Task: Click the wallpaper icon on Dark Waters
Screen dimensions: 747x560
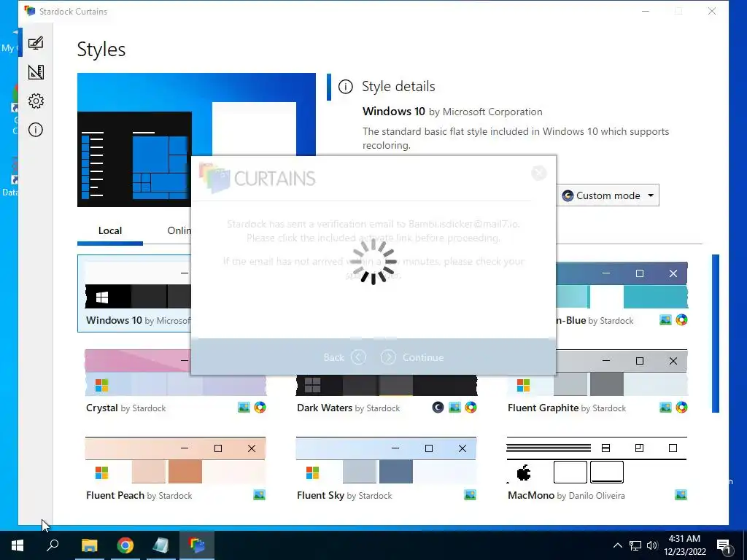Action: point(454,408)
